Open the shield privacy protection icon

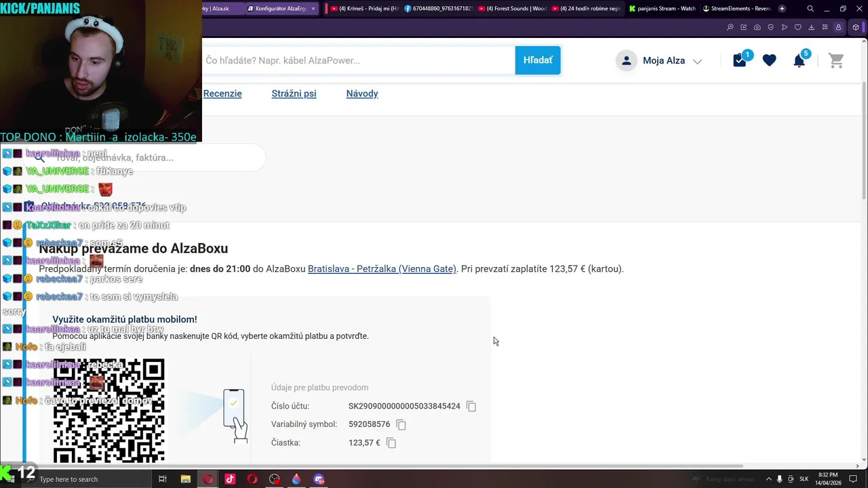point(771,27)
